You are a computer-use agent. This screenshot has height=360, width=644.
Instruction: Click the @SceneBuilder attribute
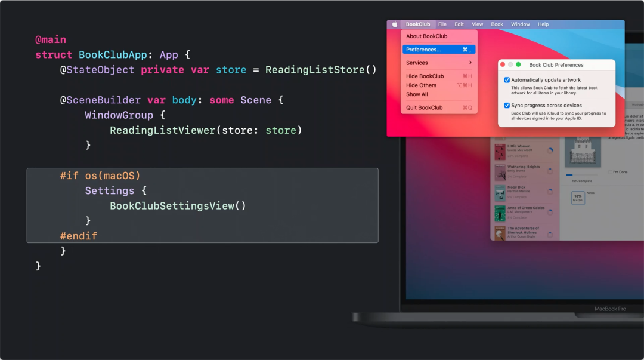(100, 100)
